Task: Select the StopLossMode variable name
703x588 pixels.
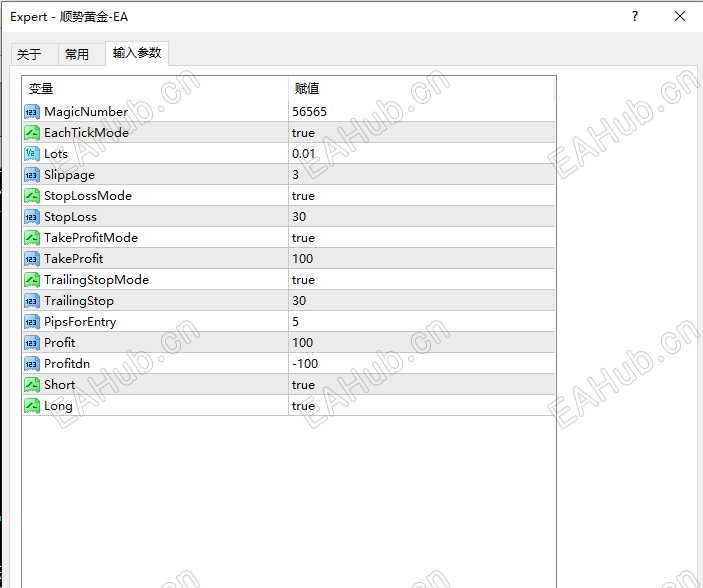Action: (x=88, y=196)
